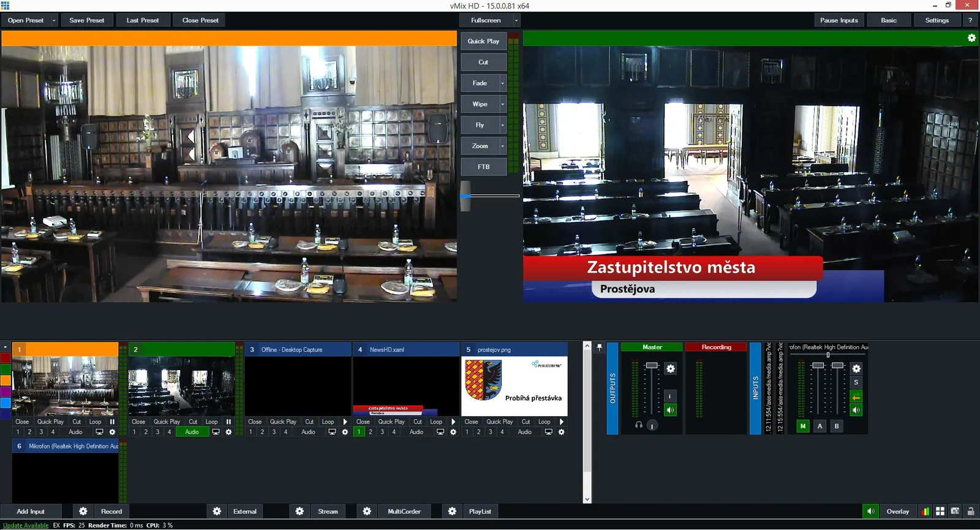Mute the Master audio output speaker
The height and width of the screenshot is (530, 980).
point(671,410)
